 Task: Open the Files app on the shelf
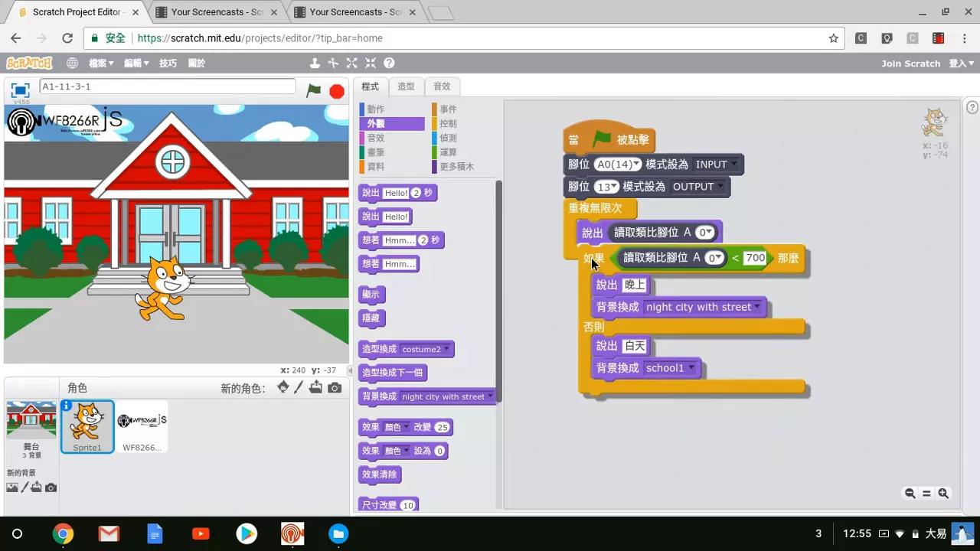tap(338, 533)
